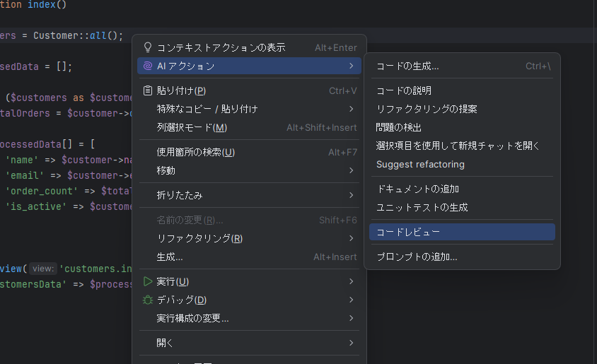The height and width of the screenshot is (364, 597).
Task: Click the lightbulb icon for コンテキストアクションの表示
Action: [148, 47]
